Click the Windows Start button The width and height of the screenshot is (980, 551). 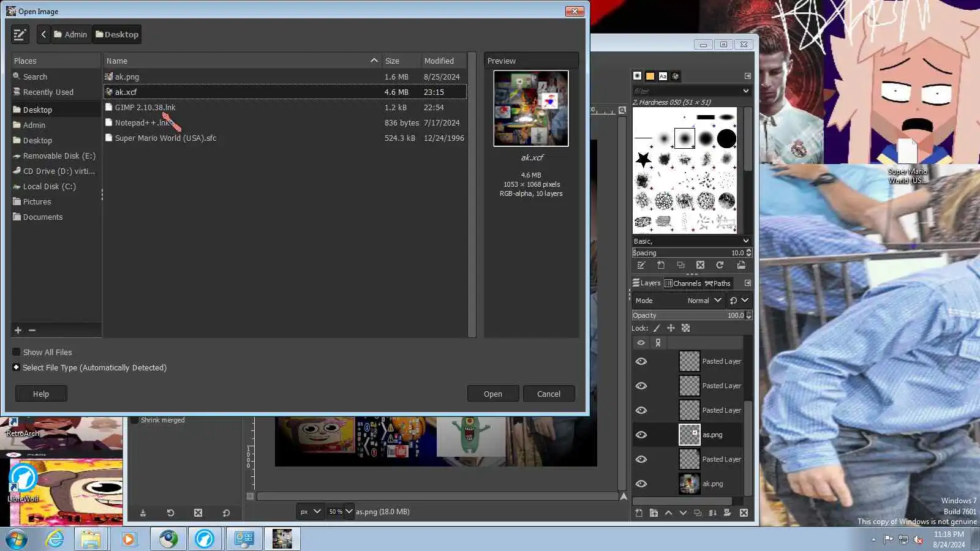point(17,539)
